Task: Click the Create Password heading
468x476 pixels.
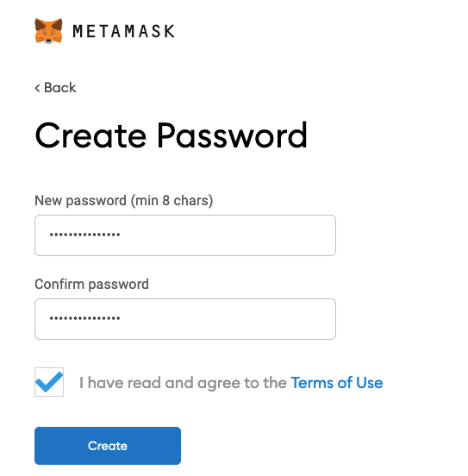Action: tap(172, 135)
